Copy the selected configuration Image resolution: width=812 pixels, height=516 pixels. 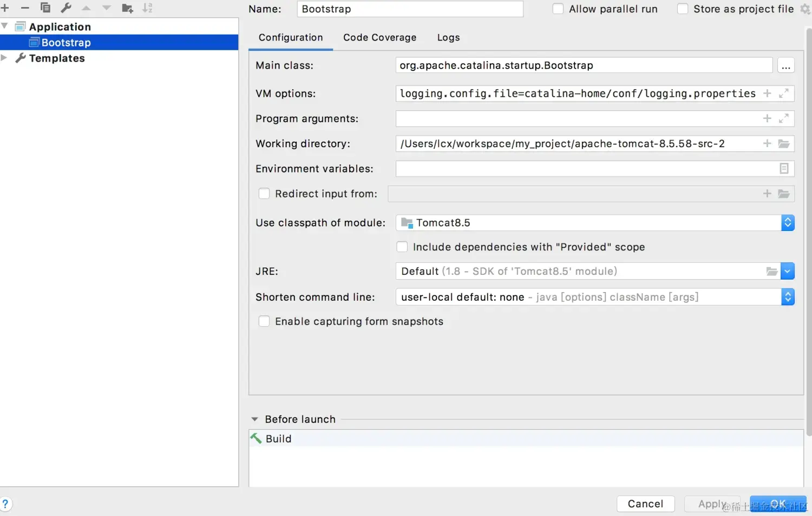(x=45, y=8)
